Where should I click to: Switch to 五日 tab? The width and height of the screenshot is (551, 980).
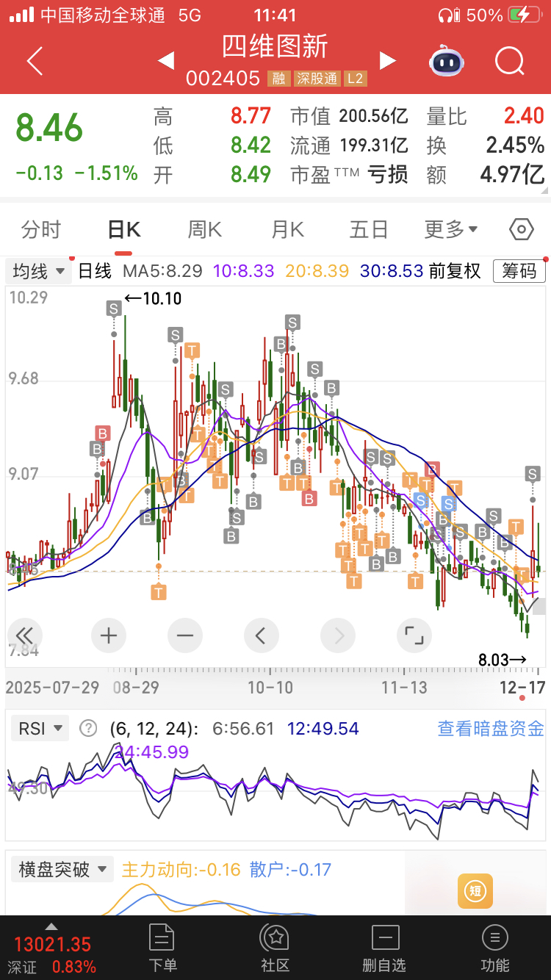coord(369,230)
